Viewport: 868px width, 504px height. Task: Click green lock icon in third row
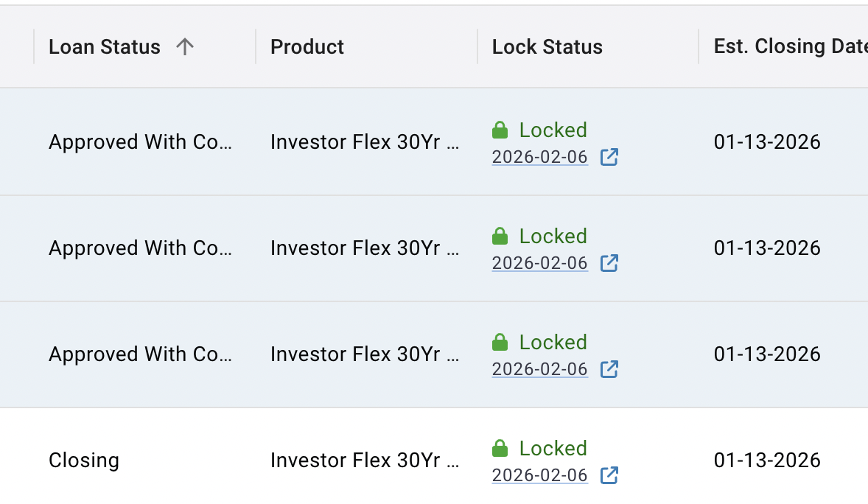(x=500, y=343)
